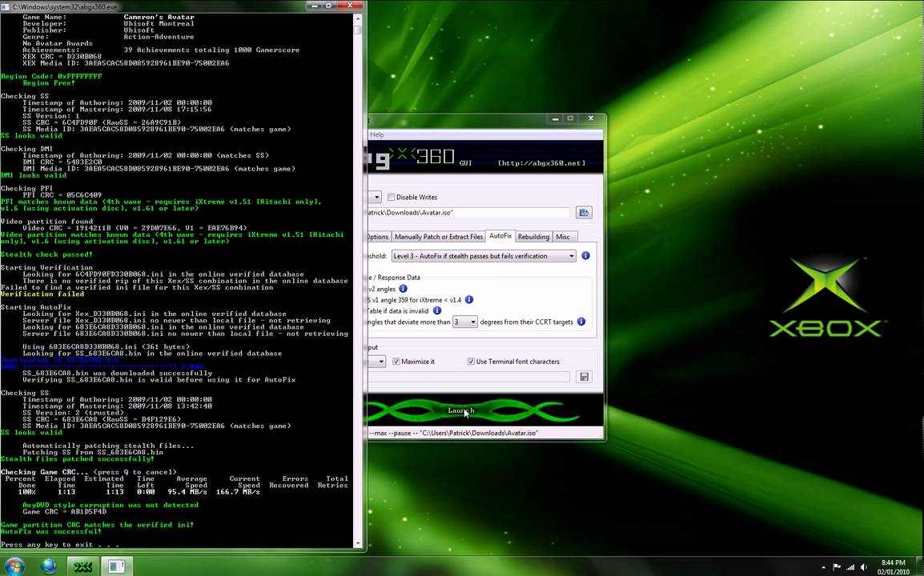Viewport: 924px width, 576px height.
Task: Click the network signal tray icon
Action: 850,567
